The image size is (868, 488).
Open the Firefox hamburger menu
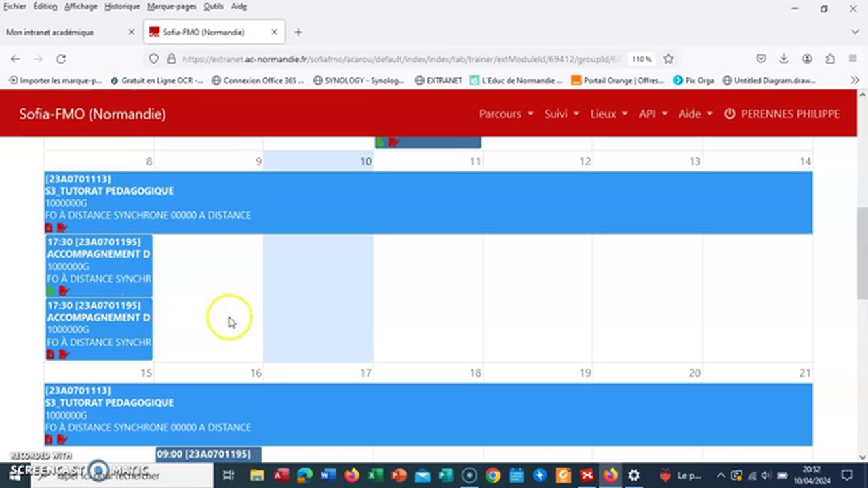[x=853, y=59]
